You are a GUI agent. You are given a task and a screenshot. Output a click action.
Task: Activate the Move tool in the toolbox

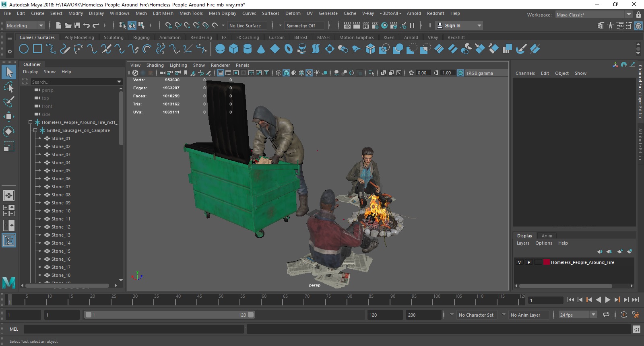pyautogui.click(x=9, y=117)
